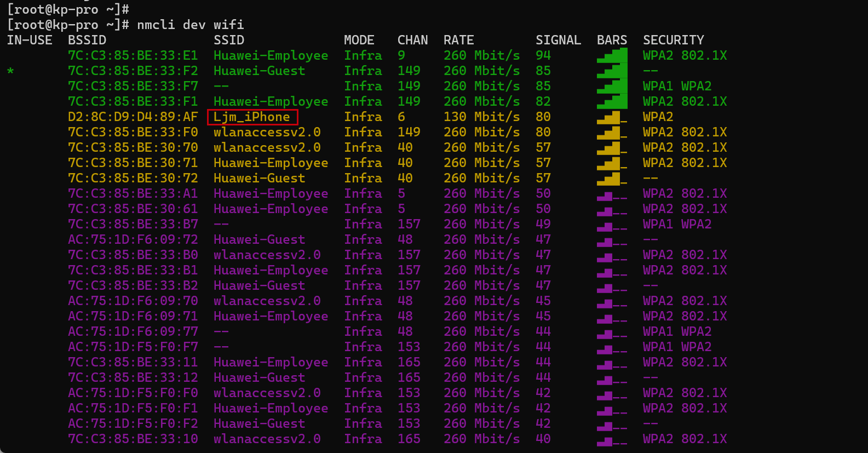Click Huawei-Guest SSID in the in-use row

point(260,71)
